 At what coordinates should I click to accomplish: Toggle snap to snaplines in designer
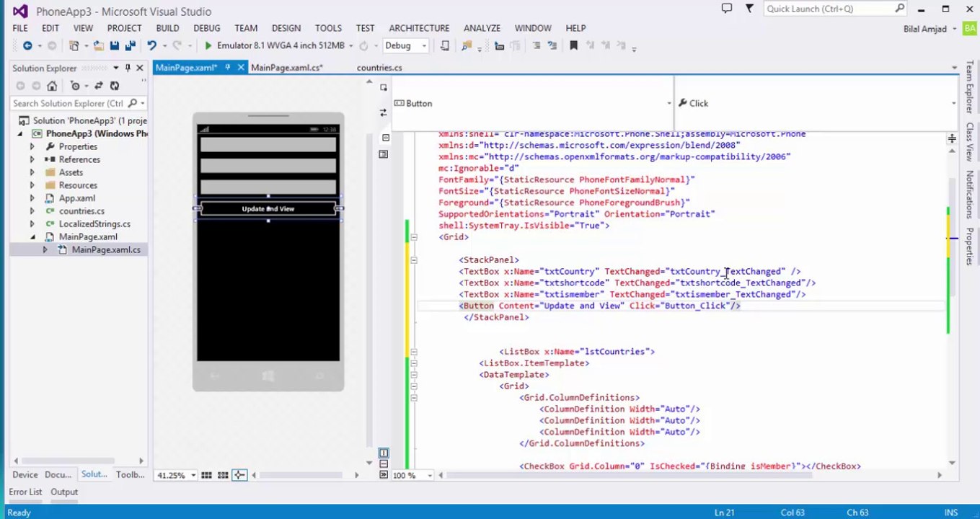click(x=239, y=475)
